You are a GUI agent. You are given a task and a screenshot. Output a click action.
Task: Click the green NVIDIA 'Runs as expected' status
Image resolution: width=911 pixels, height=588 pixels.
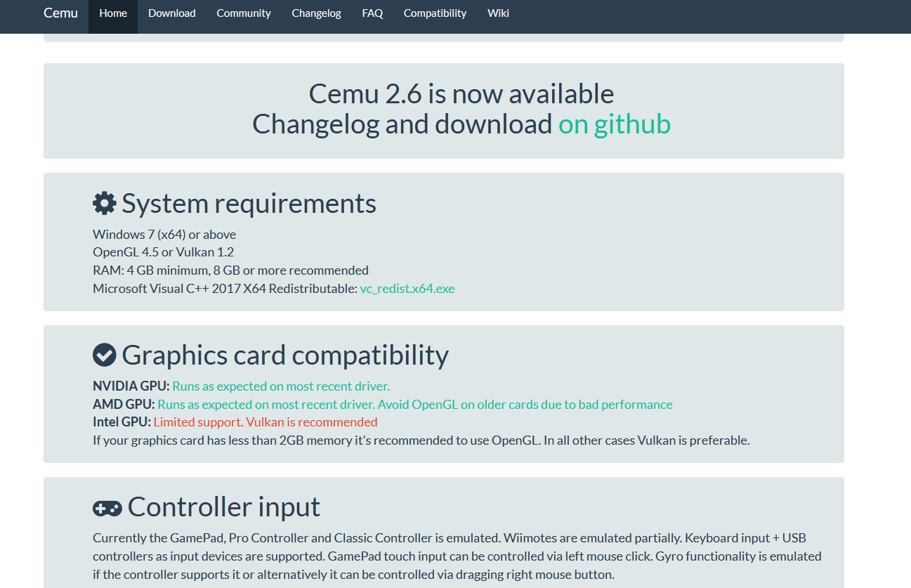[x=281, y=386]
